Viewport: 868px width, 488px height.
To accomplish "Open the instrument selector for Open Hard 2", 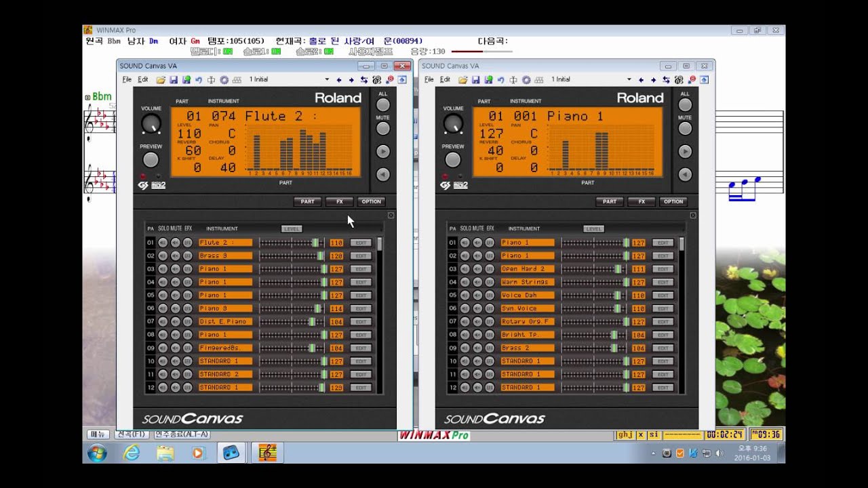I will tap(528, 268).
